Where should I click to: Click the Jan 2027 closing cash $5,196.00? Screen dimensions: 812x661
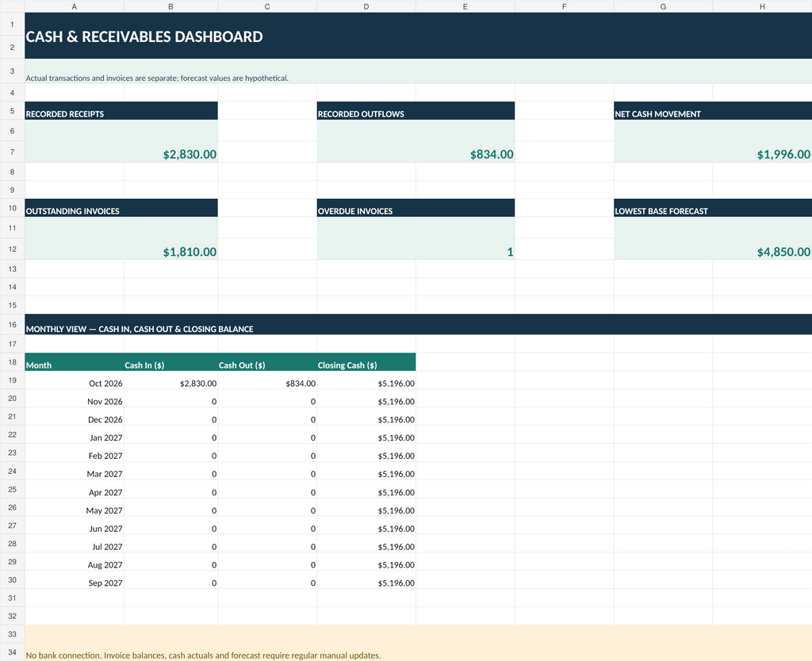tap(366, 435)
